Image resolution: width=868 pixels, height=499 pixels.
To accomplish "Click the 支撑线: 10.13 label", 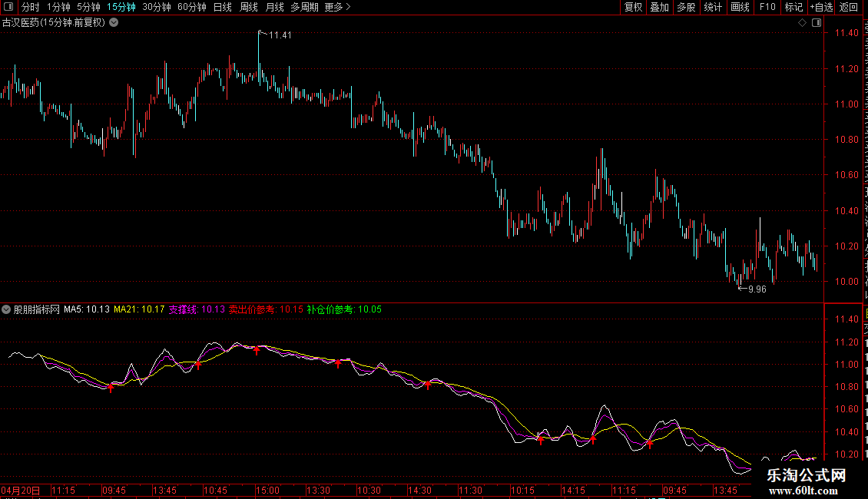I will click(x=197, y=310).
